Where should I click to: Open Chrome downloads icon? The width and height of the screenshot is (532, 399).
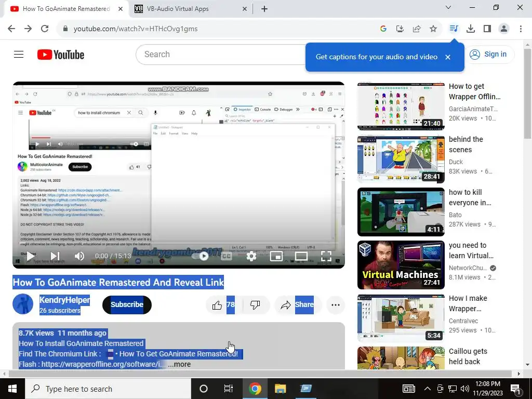[x=471, y=29]
